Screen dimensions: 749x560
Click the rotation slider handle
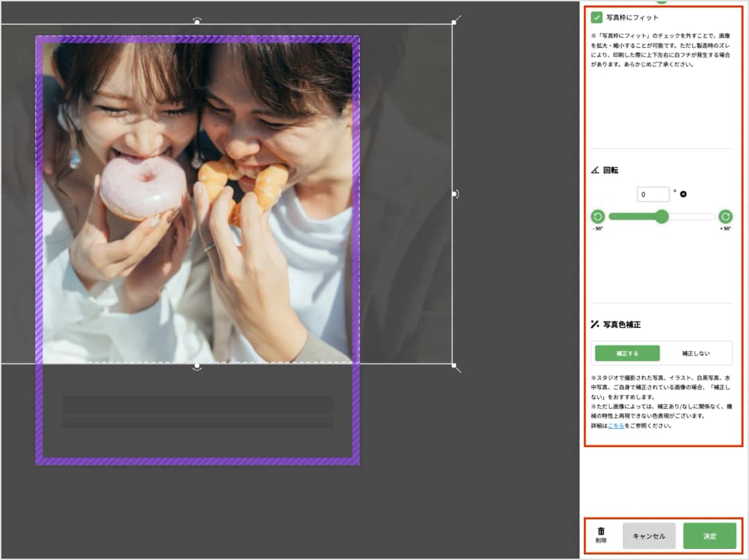[662, 216]
